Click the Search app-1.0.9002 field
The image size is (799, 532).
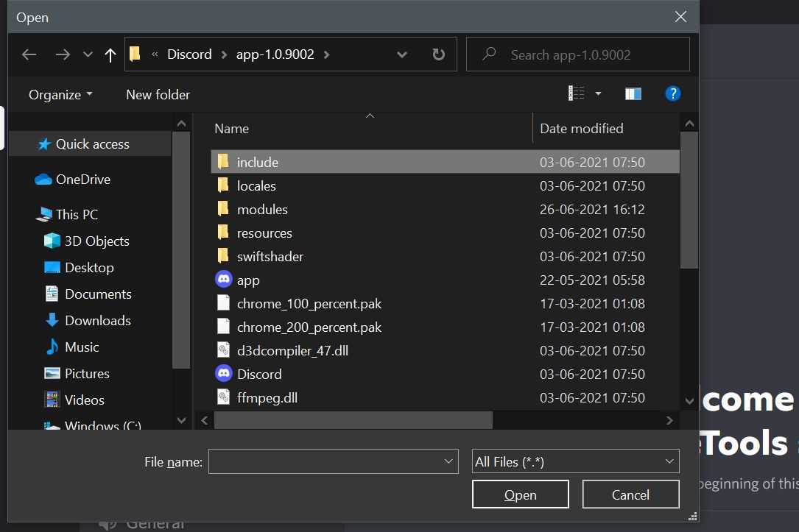click(x=578, y=54)
